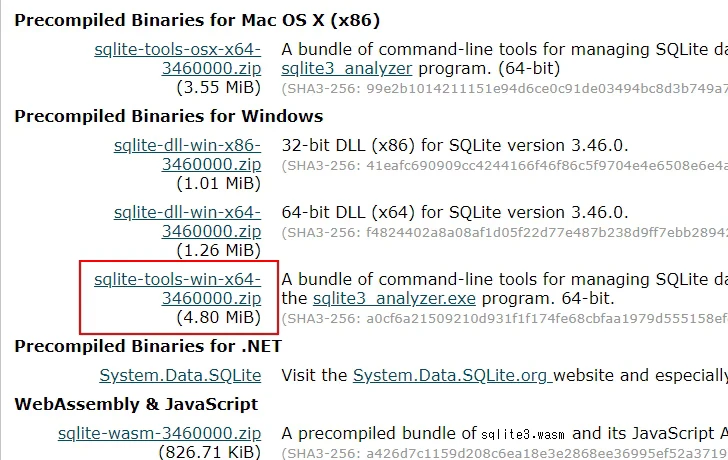Open the sqlite3_analyzer link under Mac OS X
The width and height of the screenshot is (728, 460).
(x=346, y=69)
